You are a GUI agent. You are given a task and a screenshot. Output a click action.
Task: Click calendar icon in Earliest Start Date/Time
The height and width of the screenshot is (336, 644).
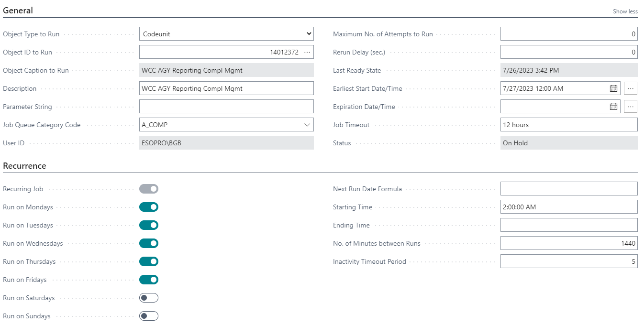613,88
